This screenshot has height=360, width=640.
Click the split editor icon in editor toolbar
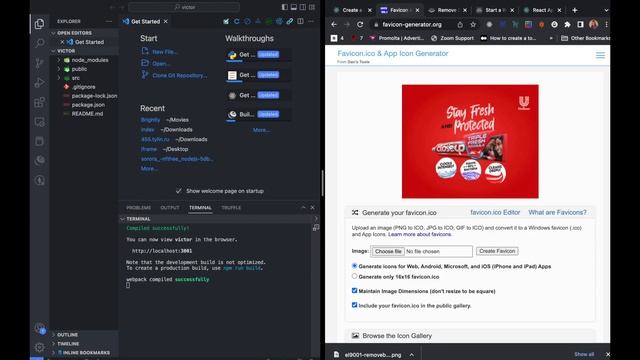coord(300,21)
